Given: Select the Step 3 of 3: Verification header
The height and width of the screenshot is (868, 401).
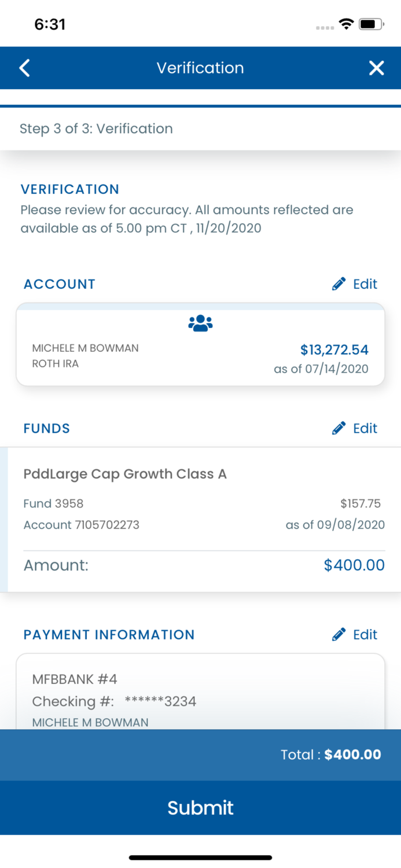Looking at the screenshot, I should pos(96,128).
